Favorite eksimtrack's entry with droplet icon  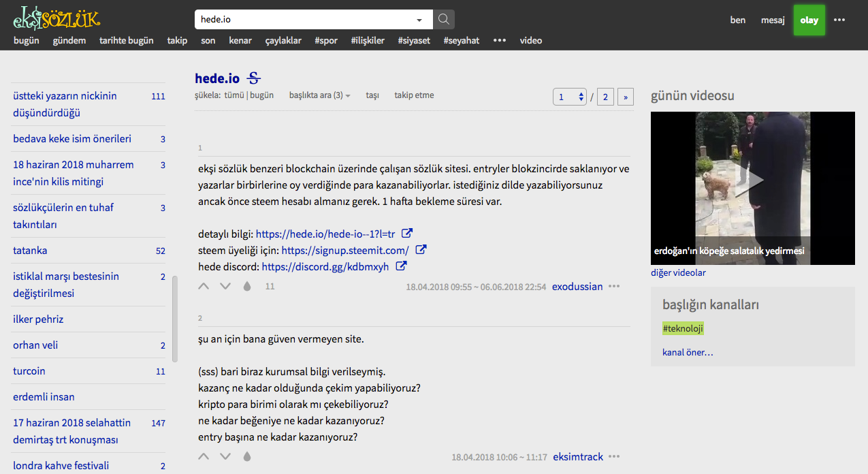click(x=246, y=456)
